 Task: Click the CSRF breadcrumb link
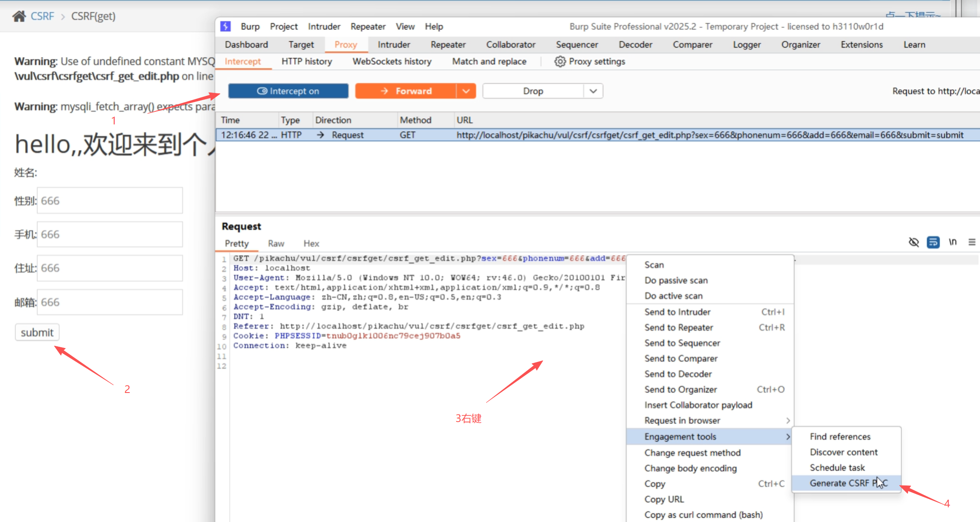pyautogui.click(x=42, y=16)
